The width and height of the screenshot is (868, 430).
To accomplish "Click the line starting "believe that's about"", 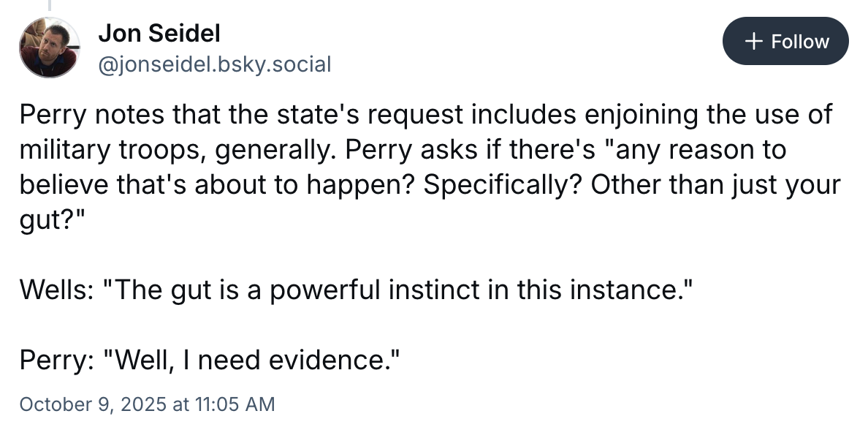I will [x=430, y=184].
